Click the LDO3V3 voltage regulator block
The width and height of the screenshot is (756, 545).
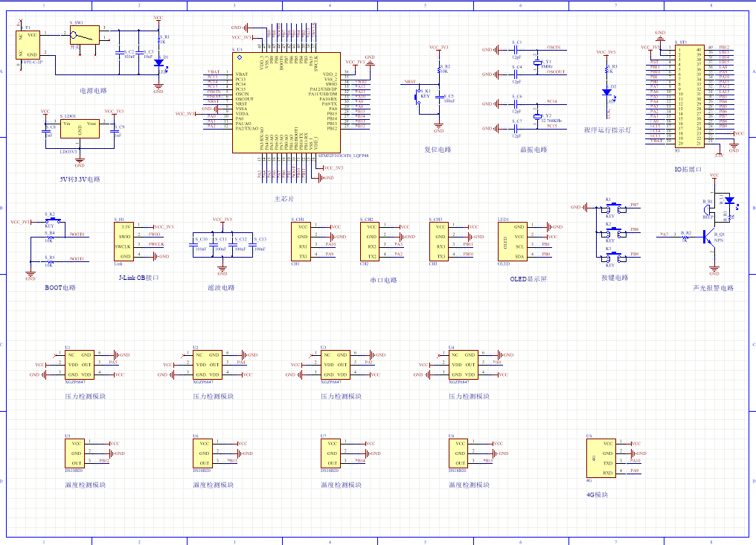click(80, 129)
